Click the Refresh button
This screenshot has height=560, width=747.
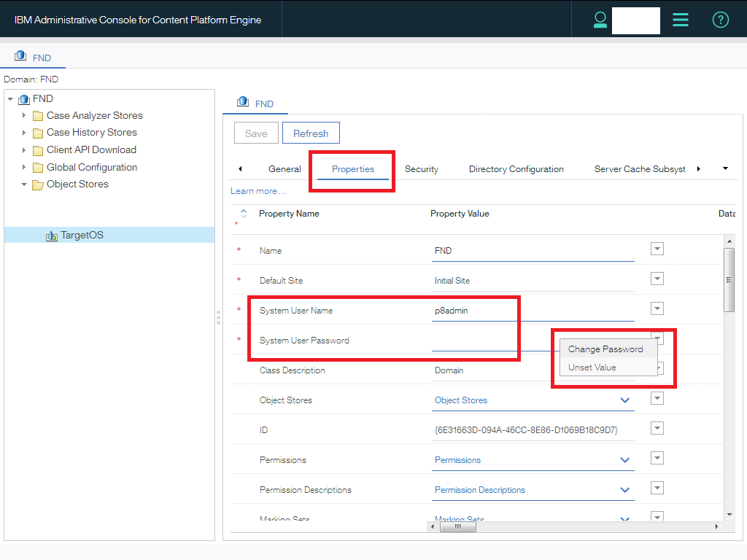point(311,133)
